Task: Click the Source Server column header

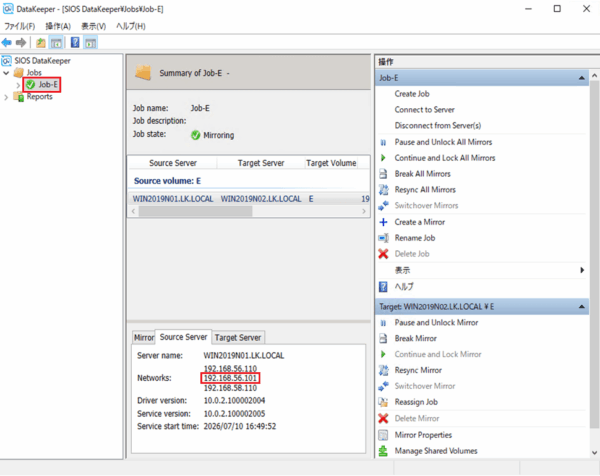Action: pyautogui.click(x=173, y=163)
